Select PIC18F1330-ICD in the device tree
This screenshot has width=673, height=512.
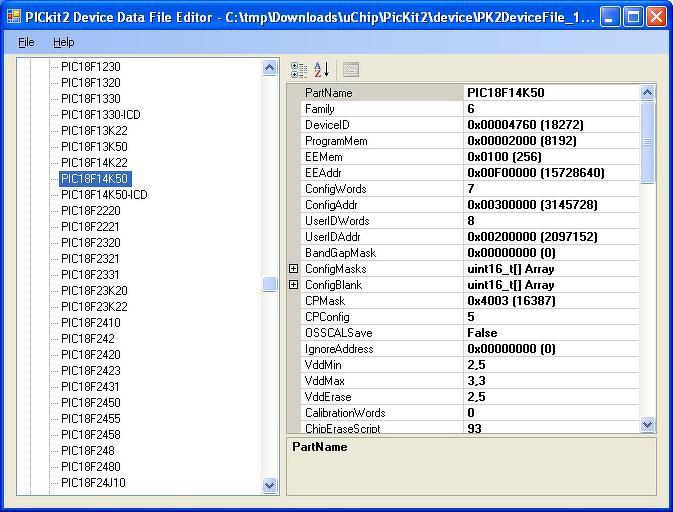[x=101, y=115]
